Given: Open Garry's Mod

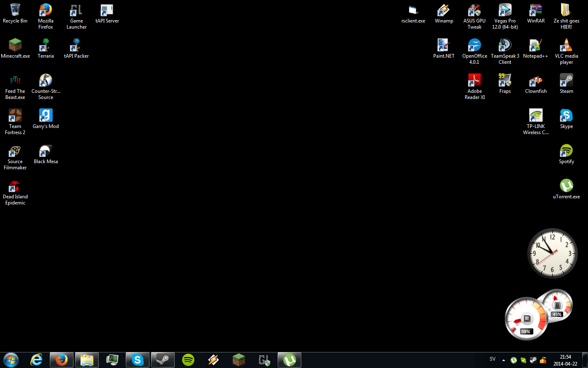Looking at the screenshot, I should [45, 115].
